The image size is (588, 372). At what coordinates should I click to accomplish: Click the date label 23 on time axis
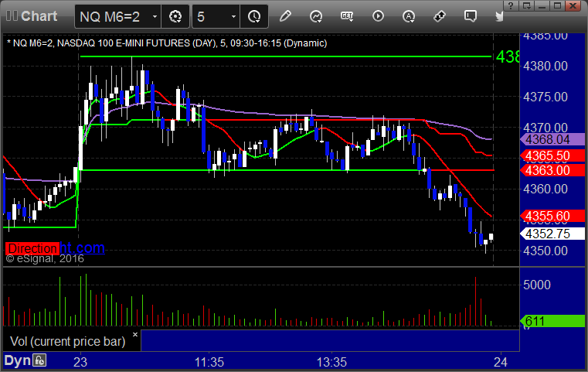pyautogui.click(x=80, y=362)
